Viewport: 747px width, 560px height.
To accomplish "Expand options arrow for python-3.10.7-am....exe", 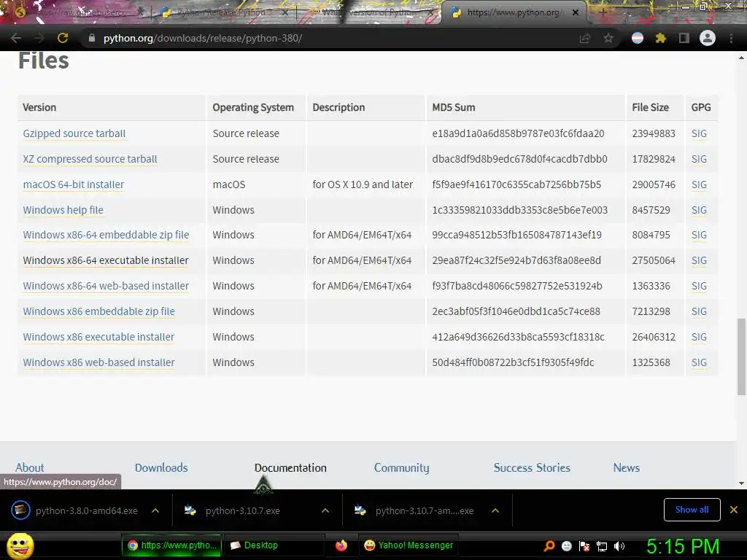I will [x=495, y=510].
